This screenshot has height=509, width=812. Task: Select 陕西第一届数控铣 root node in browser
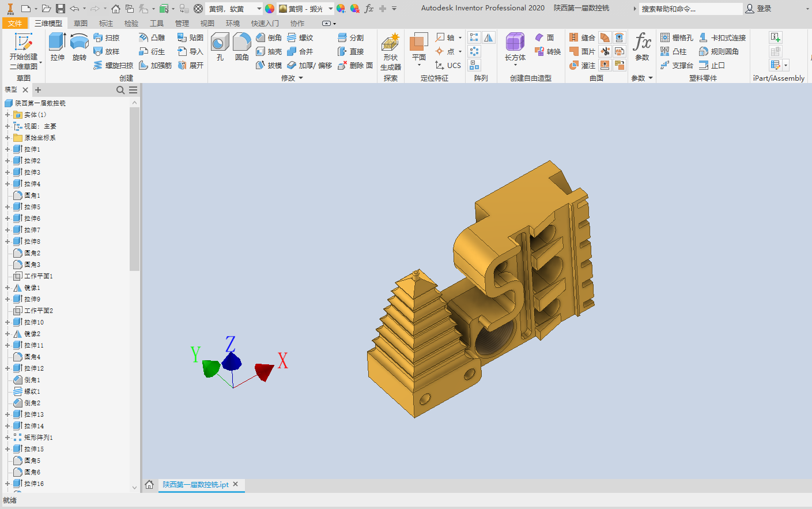coord(40,103)
